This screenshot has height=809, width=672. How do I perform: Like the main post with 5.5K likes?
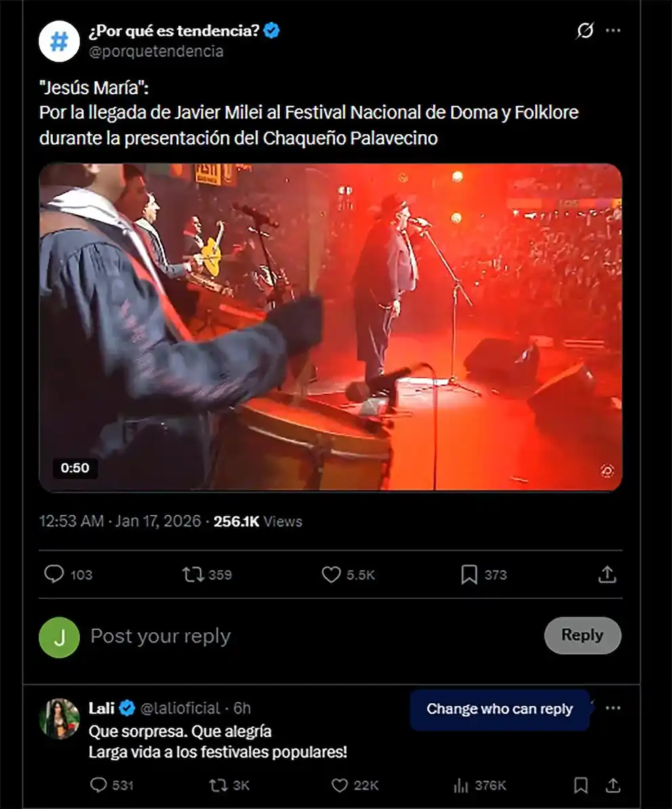331,575
